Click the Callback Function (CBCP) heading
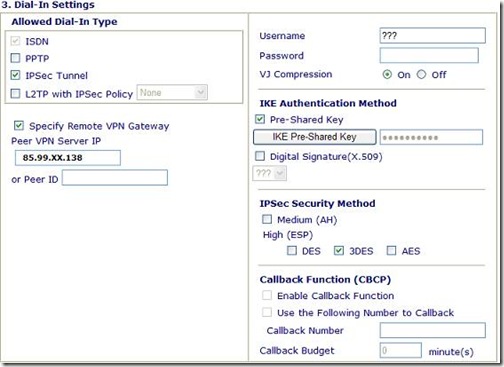 pos(325,279)
